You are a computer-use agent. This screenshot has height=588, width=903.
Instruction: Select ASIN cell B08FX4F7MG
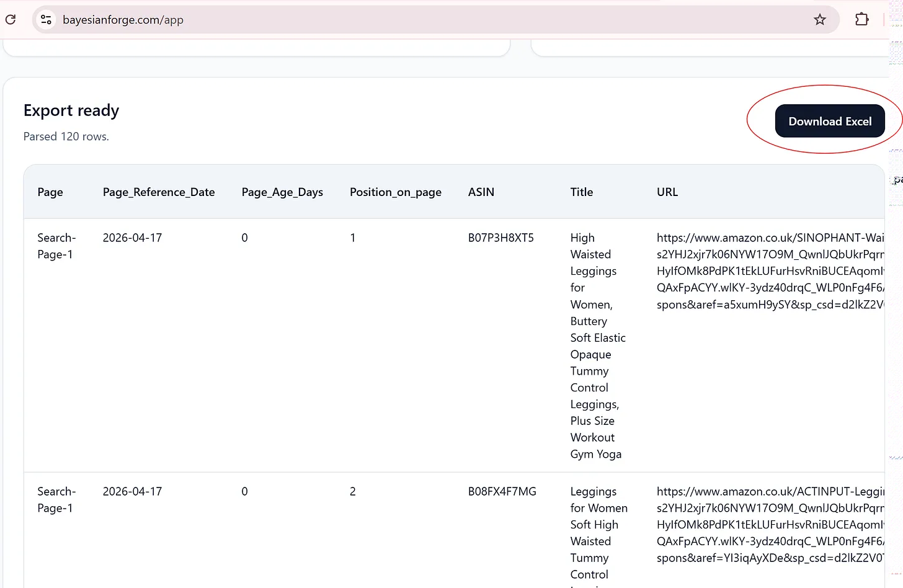tap(502, 492)
